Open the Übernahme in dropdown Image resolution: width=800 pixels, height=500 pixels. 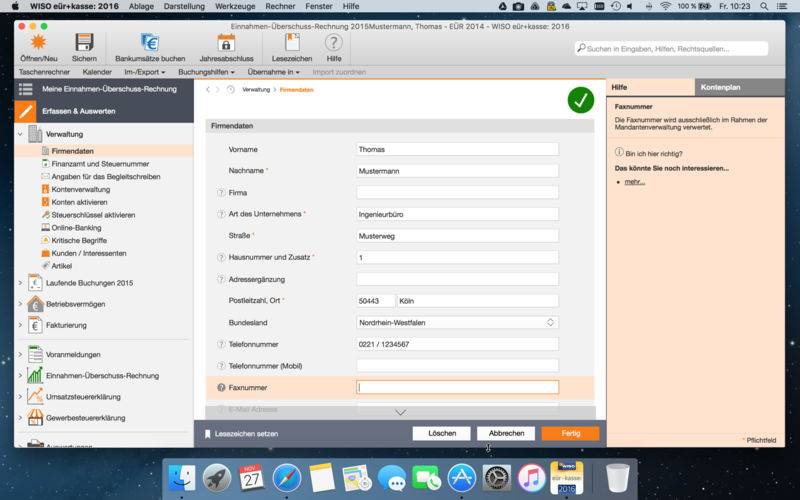(x=273, y=72)
